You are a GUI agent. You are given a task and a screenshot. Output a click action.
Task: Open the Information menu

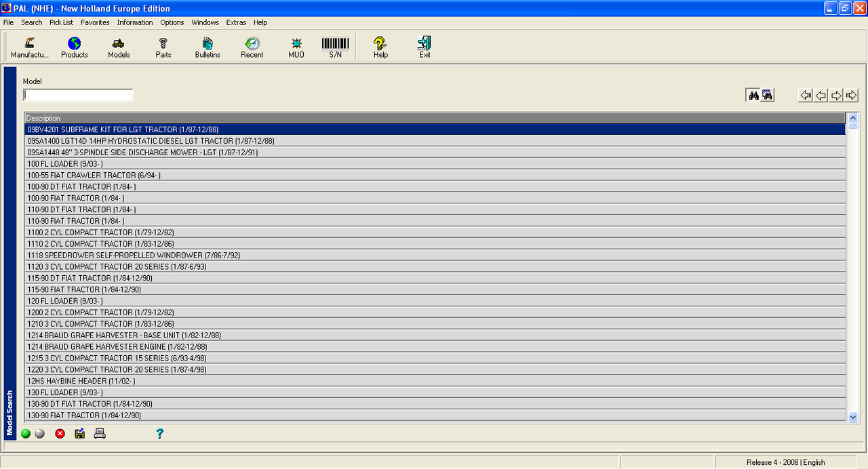135,22
